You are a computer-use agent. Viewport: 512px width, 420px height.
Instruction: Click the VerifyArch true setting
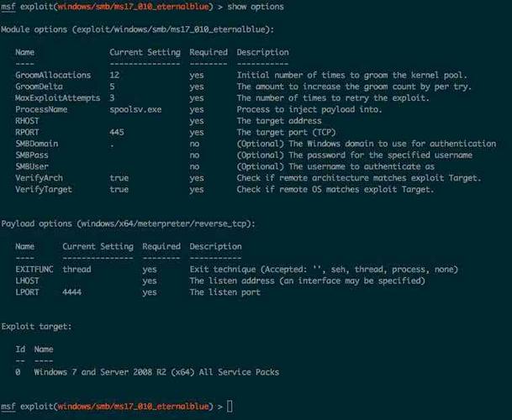(x=119, y=178)
